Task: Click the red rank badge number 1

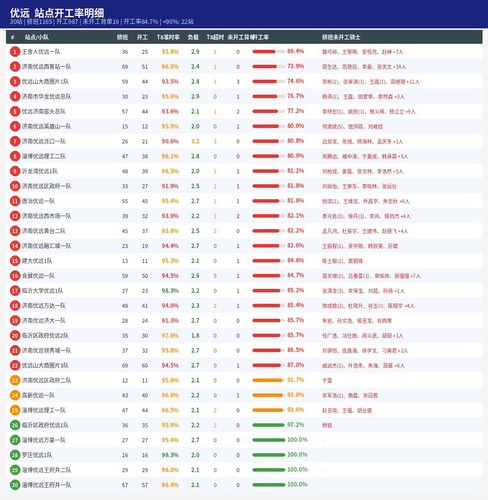Action: pos(15,52)
